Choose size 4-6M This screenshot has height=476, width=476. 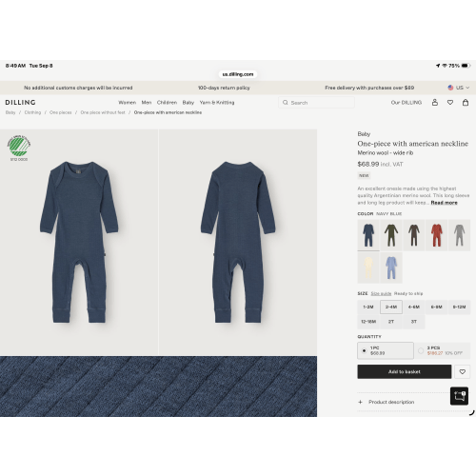pyautogui.click(x=414, y=307)
